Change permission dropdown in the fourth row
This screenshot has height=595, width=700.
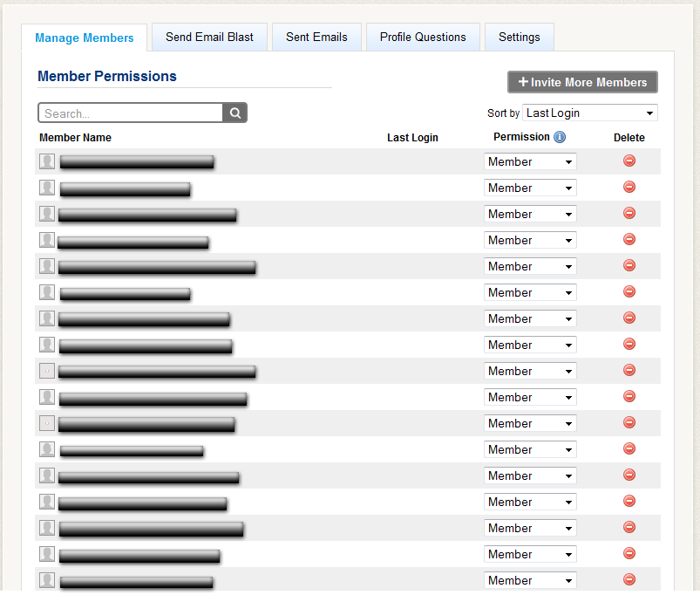point(530,241)
